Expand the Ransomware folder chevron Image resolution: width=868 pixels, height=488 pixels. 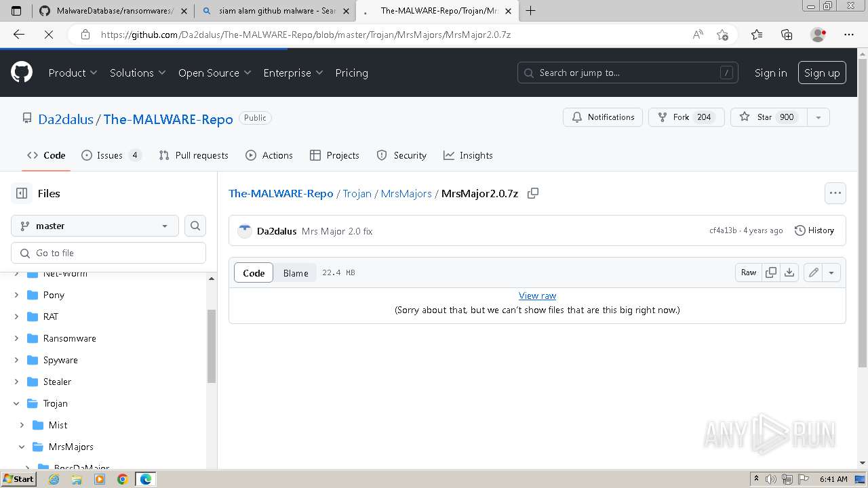(16, 338)
